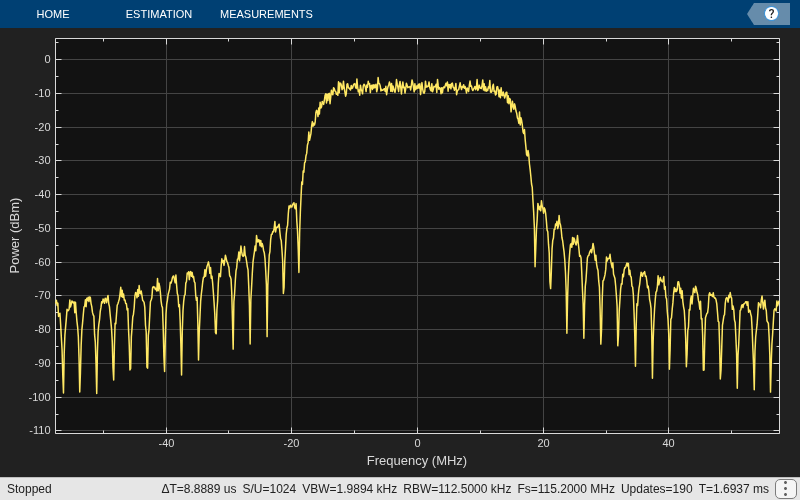
Task: Click the Updates=190 counter in status bar
Action: [x=657, y=489]
